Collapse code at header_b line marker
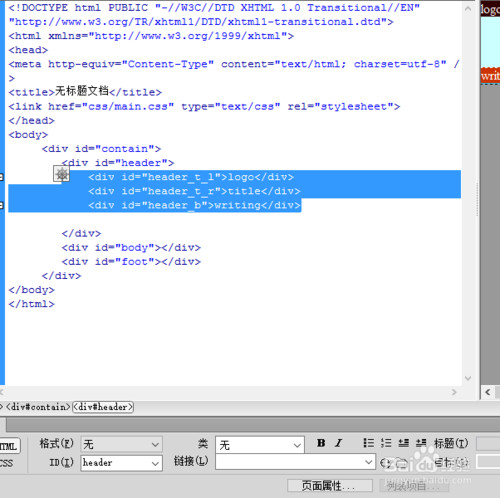This screenshot has width=500, height=498. pyautogui.click(x=1, y=205)
